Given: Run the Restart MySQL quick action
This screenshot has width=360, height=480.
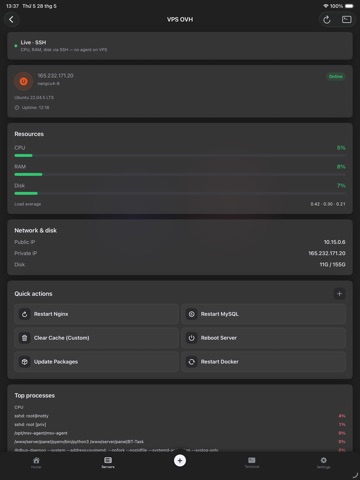Looking at the screenshot, I should [x=263, y=314].
